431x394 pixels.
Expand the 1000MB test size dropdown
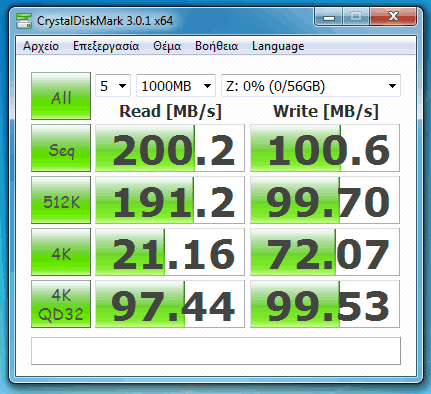pos(176,86)
